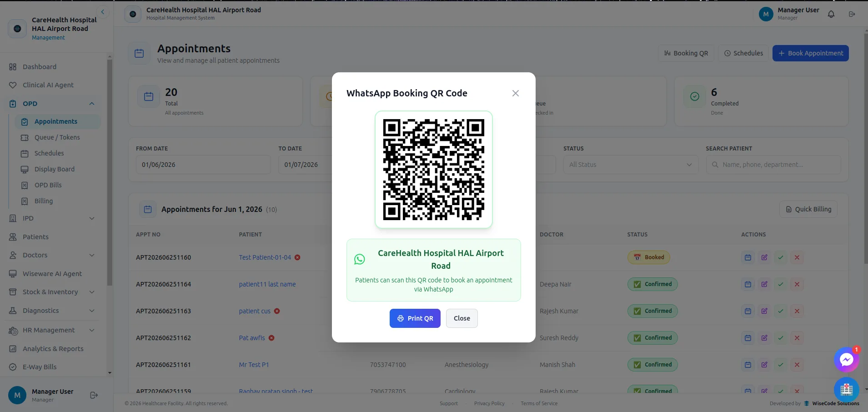Open the hospital assistant floating icon
This screenshot has height=412, width=868.
(846, 389)
